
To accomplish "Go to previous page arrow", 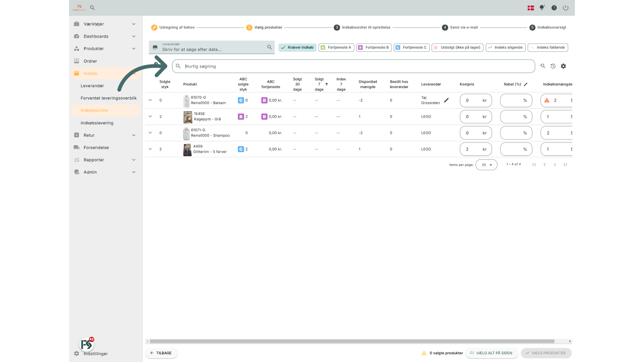I will [x=545, y=165].
